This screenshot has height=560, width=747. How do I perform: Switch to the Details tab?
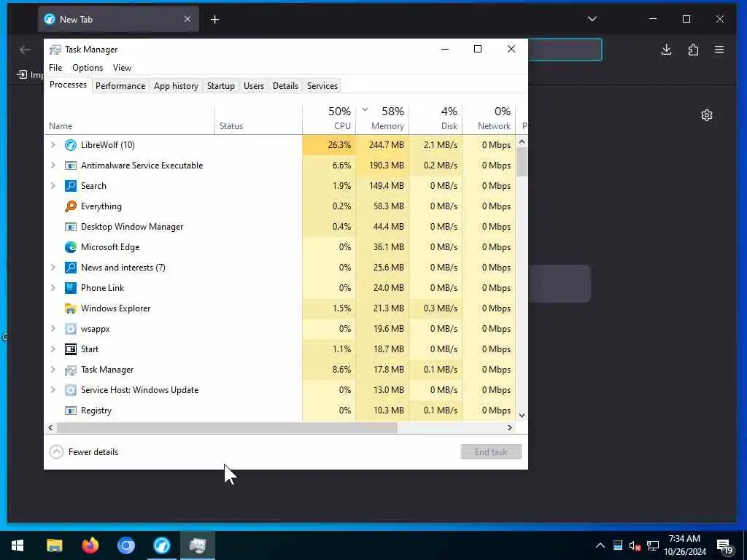coord(285,86)
